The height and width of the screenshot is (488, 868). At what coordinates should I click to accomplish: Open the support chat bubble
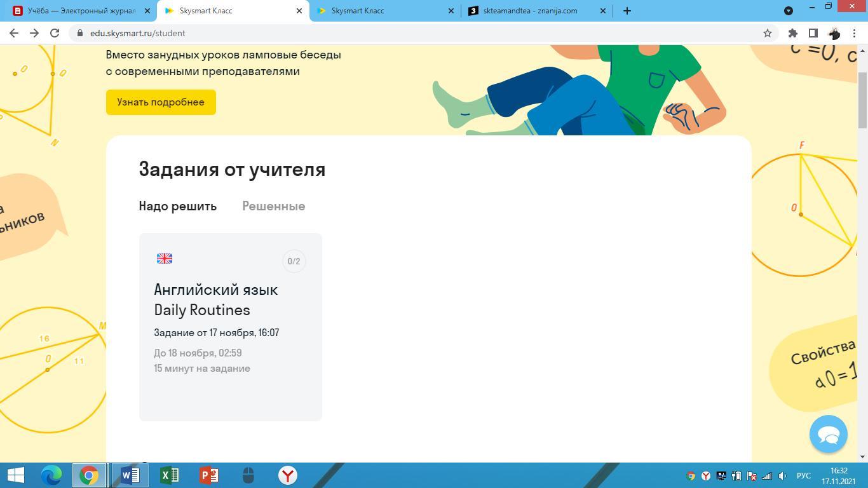pos(829,434)
